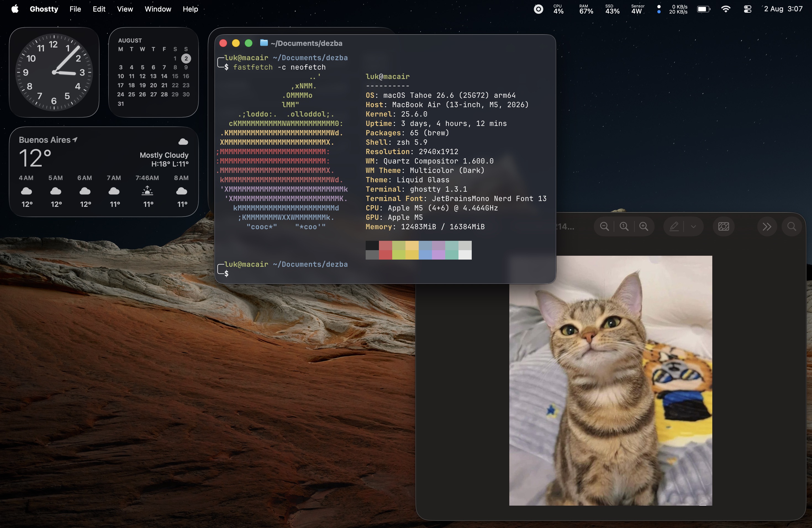Click the Remove Background icon in Preview
The image size is (812, 528).
pyautogui.click(x=723, y=226)
